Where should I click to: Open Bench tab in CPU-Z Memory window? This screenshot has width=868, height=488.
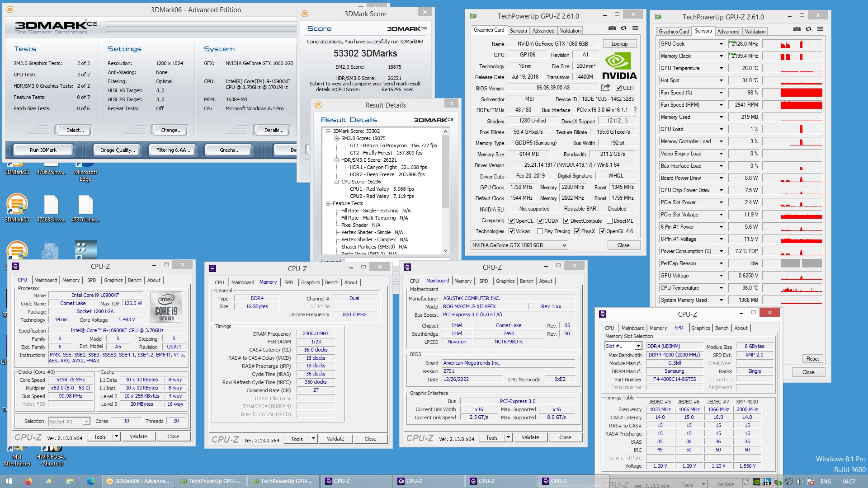(x=331, y=282)
